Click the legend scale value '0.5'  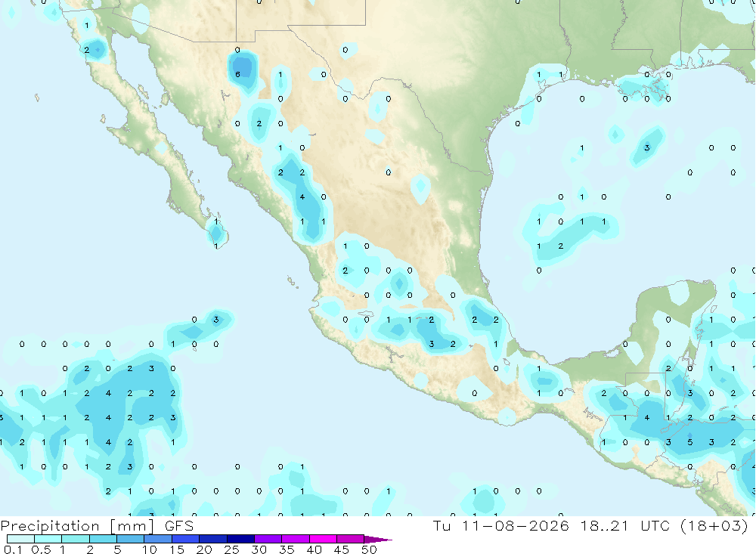[x=41, y=549]
